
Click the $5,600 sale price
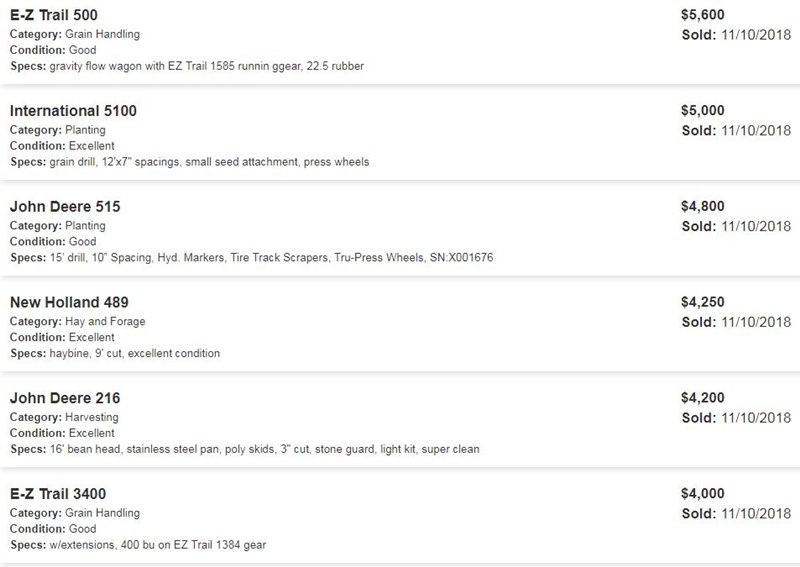click(703, 15)
